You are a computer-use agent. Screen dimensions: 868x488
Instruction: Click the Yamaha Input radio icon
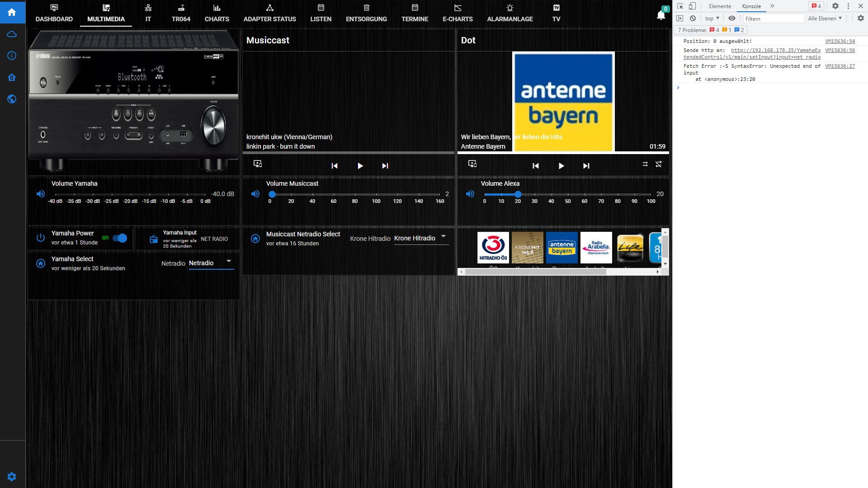(154, 239)
